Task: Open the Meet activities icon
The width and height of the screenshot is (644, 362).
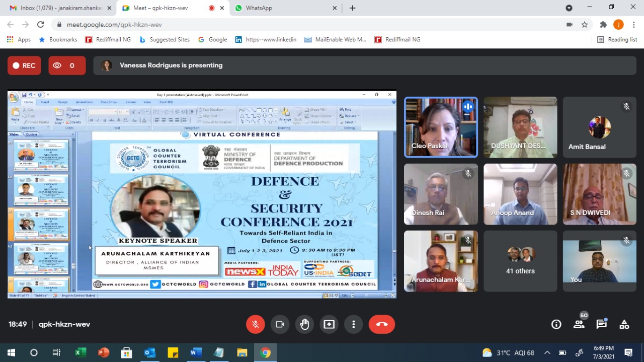Action: click(624, 325)
